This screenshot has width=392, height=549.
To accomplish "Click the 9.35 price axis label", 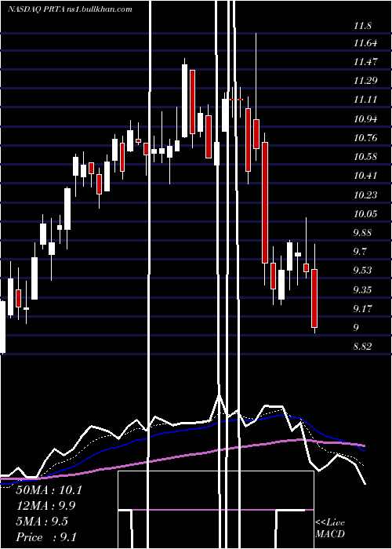I will [x=362, y=290].
